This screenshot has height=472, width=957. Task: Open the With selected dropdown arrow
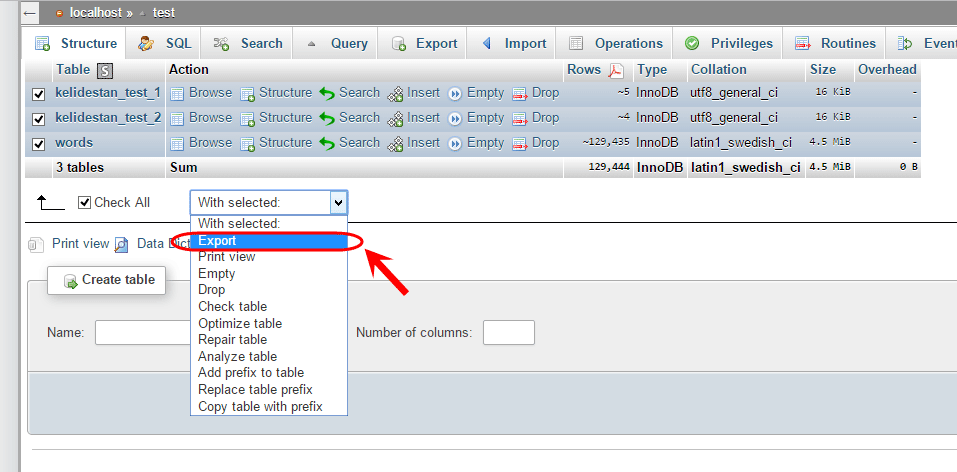tap(338, 202)
